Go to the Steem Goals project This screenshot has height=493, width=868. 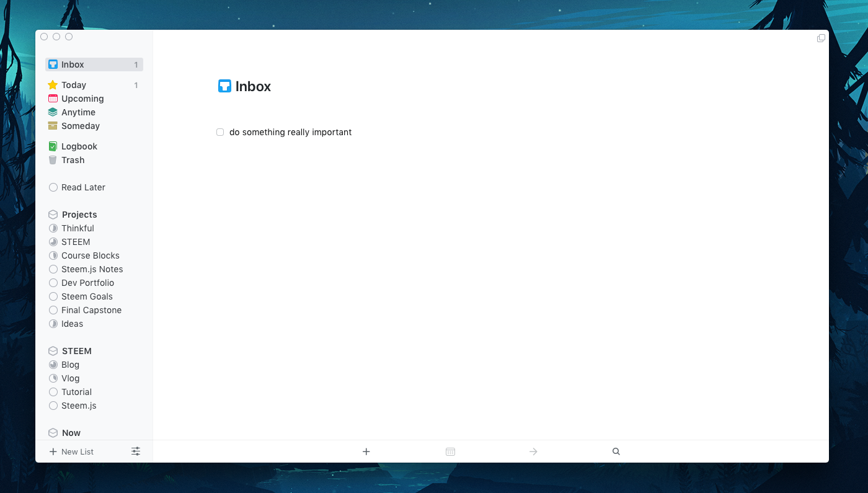(94, 296)
